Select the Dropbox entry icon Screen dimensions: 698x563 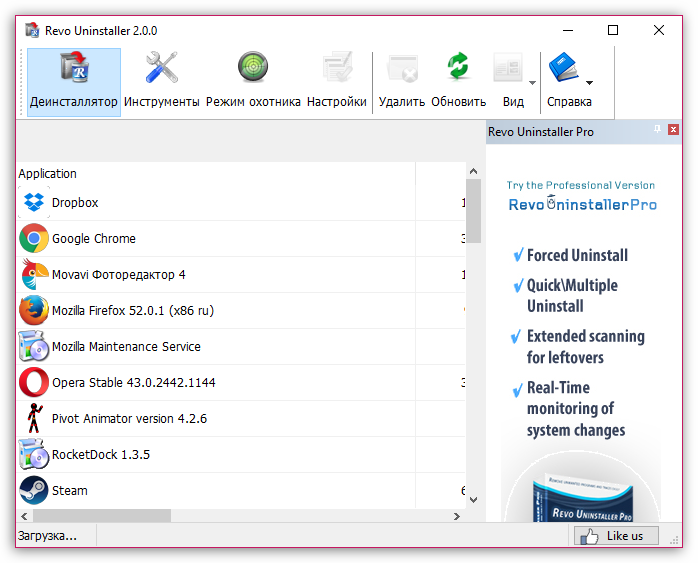tap(34, 203)
